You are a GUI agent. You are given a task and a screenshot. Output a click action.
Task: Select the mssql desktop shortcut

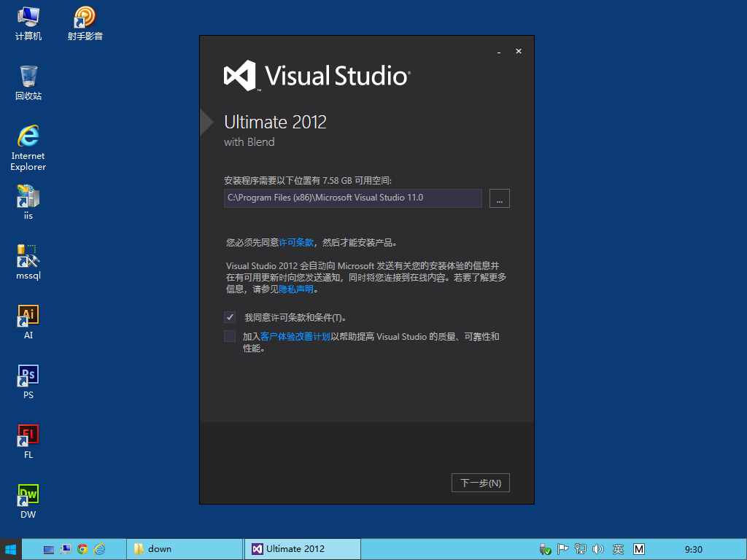click(28, 262)
